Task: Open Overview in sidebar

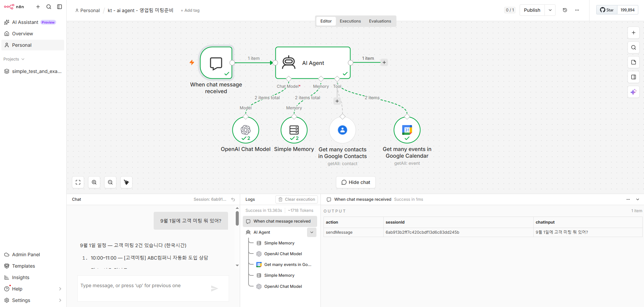Action: click(33, 34)
